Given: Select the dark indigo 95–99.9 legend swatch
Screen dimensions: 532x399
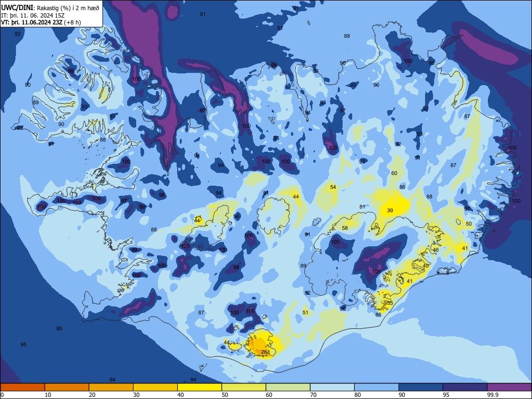Looking at the screenshot, I should coord(465,387).
